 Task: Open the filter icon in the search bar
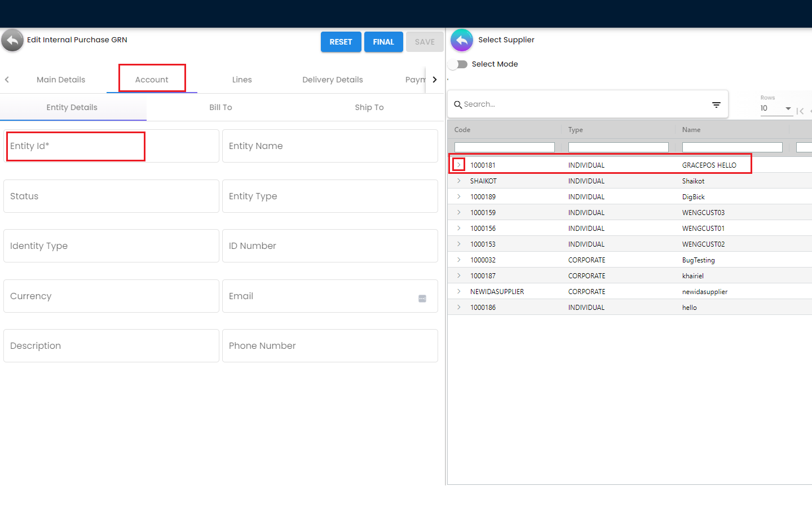pyautogui.click(x=716, y=105)
